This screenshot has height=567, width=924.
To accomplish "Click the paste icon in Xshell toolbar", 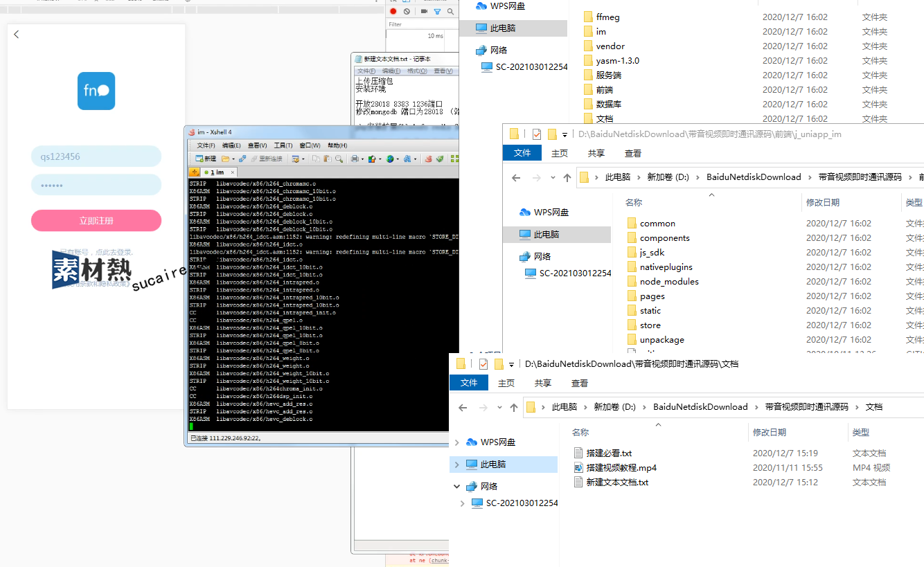I will coord(328,159).
